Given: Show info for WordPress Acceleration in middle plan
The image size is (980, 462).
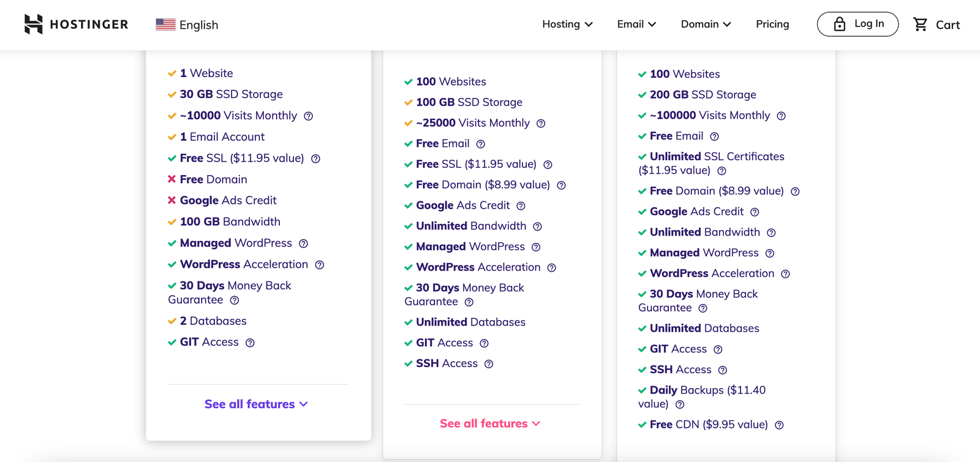Looking at the screenshot, I should coord(551,268).
